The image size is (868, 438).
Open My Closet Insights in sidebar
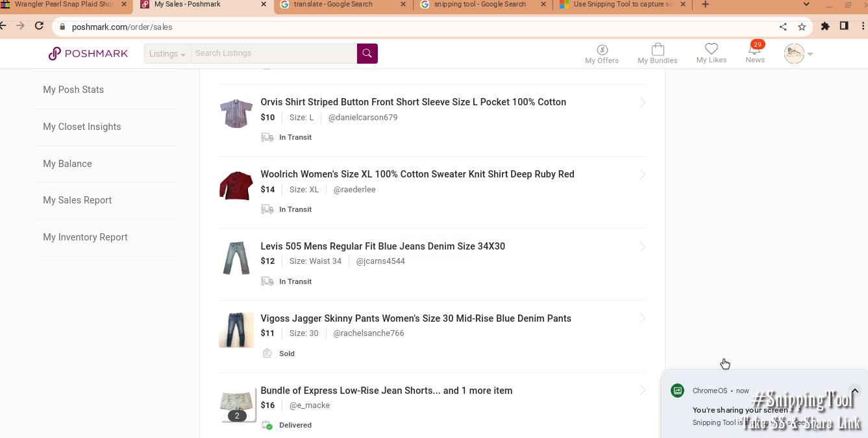(x=82, y=127)
